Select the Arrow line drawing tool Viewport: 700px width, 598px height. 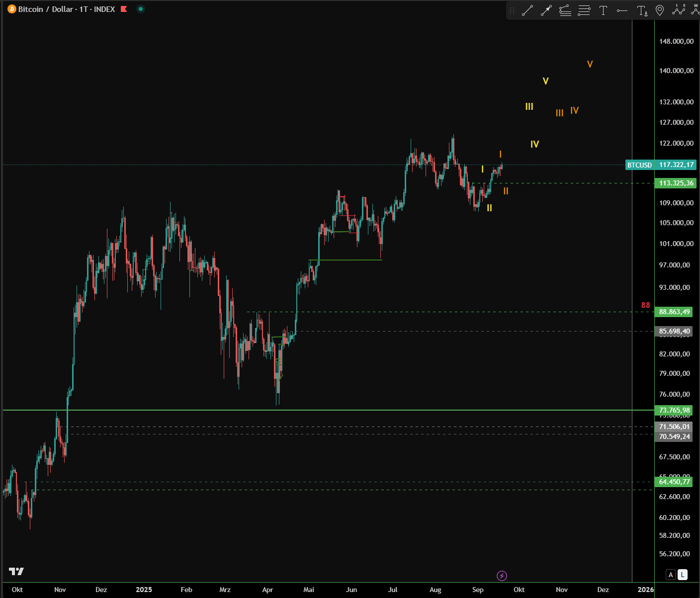546,10
